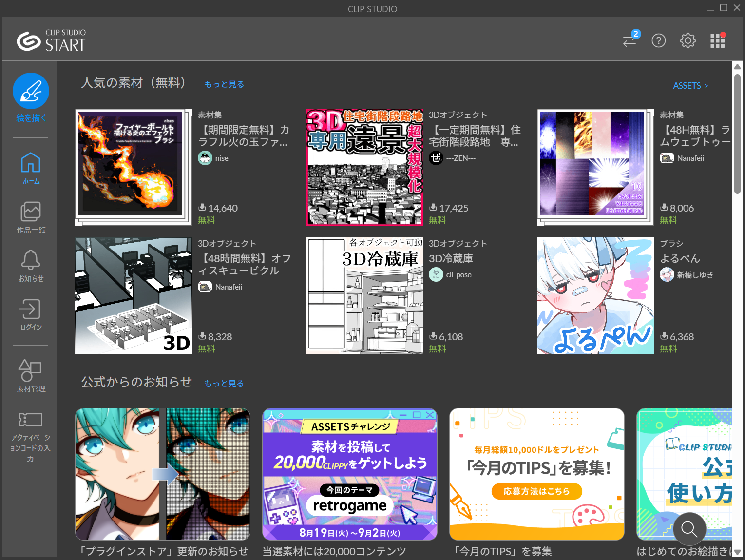Open the ASSETS > link
Screen dimensions: 745x560
pyautogui.click(x=690, y=86)
